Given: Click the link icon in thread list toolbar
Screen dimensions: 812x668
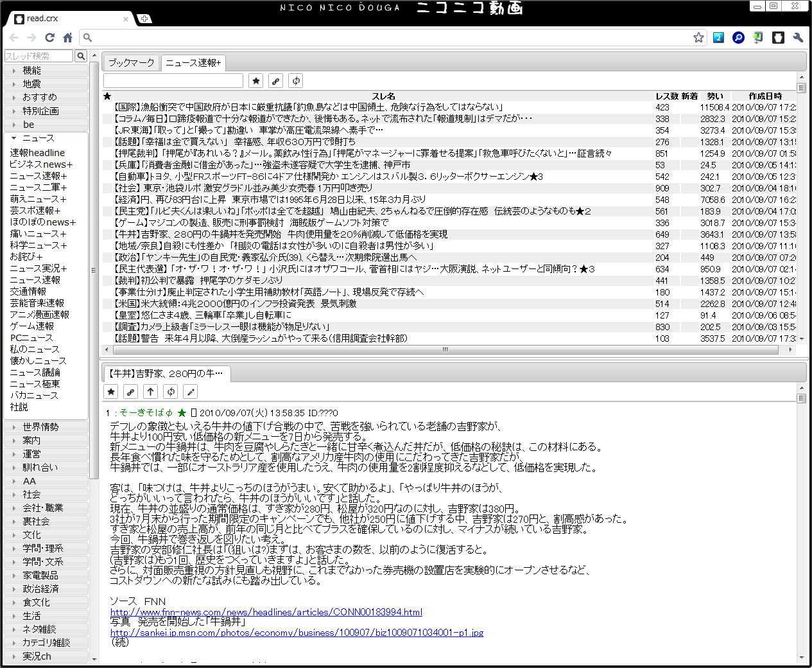Looking at the screenshot, I should coord(276,81).
